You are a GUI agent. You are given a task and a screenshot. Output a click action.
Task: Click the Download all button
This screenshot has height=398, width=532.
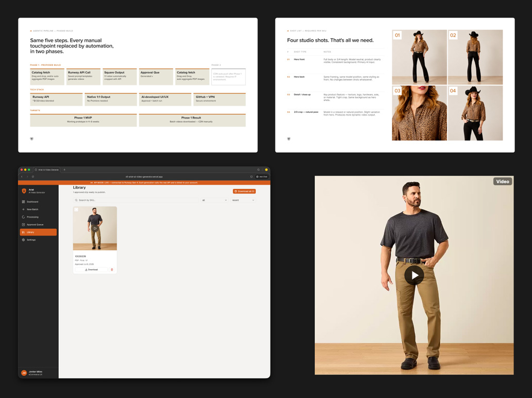[x=244, y=191]
